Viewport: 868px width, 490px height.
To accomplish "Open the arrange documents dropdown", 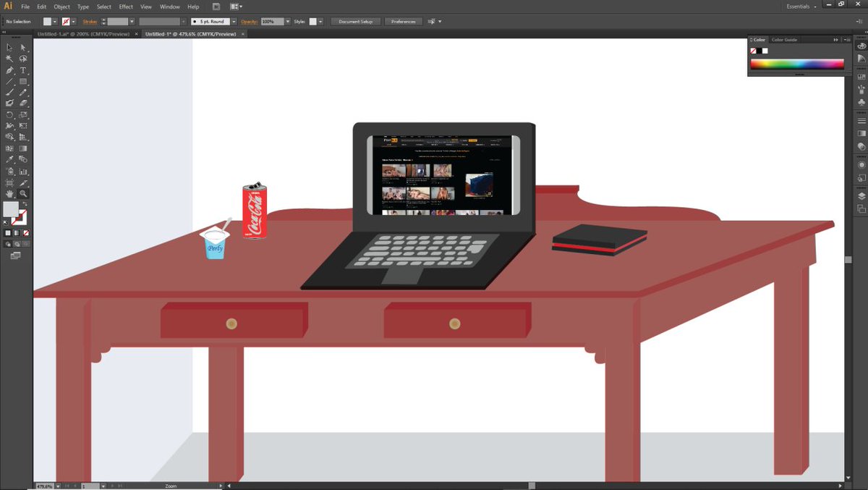I will tap(237, 7).
